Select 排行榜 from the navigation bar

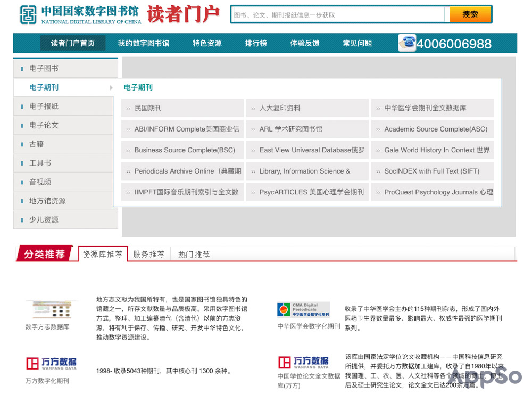256,43
